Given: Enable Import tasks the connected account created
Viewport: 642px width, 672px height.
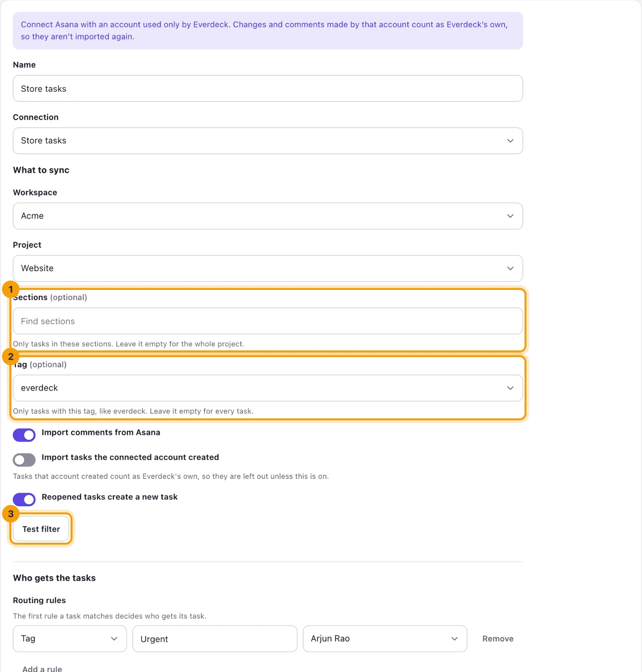Looking at the screenshot, I should pos(24,460).
